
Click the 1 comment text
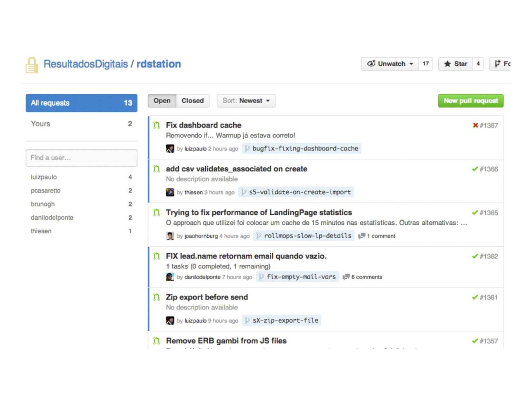click(x=381, y=236)
